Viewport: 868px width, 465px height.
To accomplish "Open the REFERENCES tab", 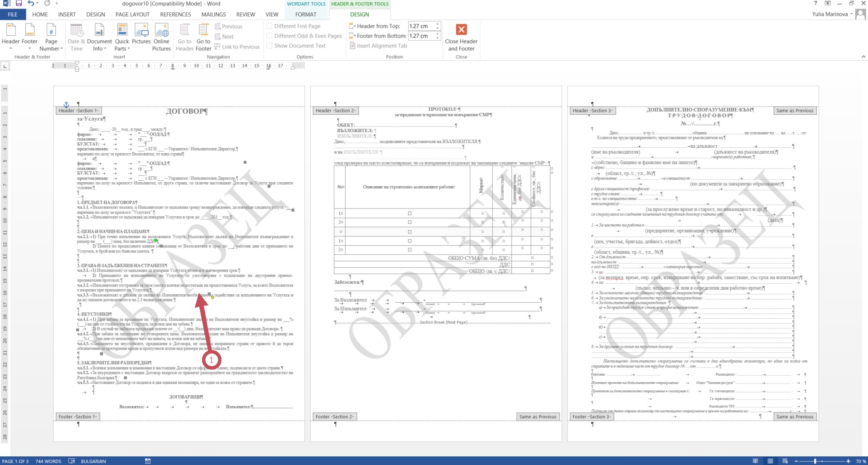I will pos(175,15).
